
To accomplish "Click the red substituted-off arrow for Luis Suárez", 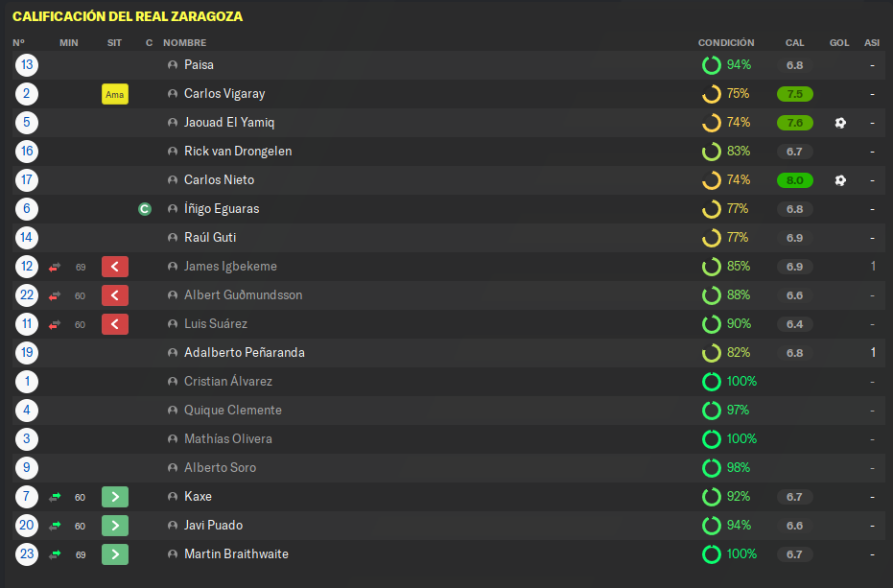I will [x=115, y=324].
